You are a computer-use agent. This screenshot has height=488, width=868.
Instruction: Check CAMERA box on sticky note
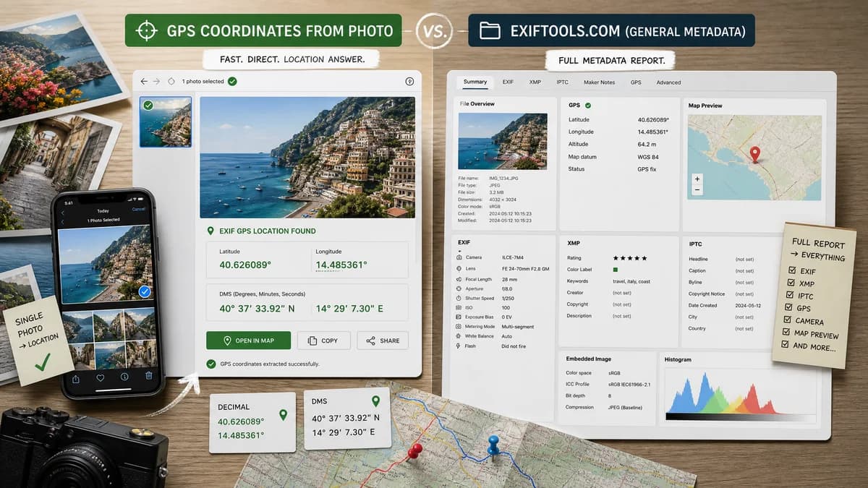[788, 320]
